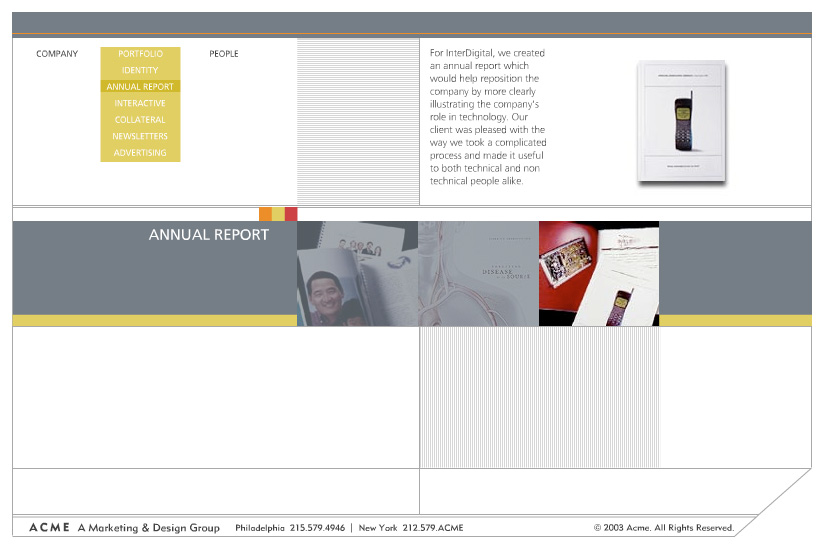This screenshot has width=826, height=553.
Task: Open the COMPANY menu
Action: (57, 54)
